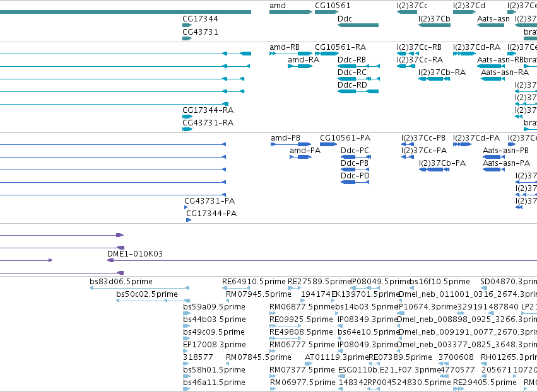Select the CG10561-PA protein bar
This screenshot has height=392, width=537.
tap(328, 144)
